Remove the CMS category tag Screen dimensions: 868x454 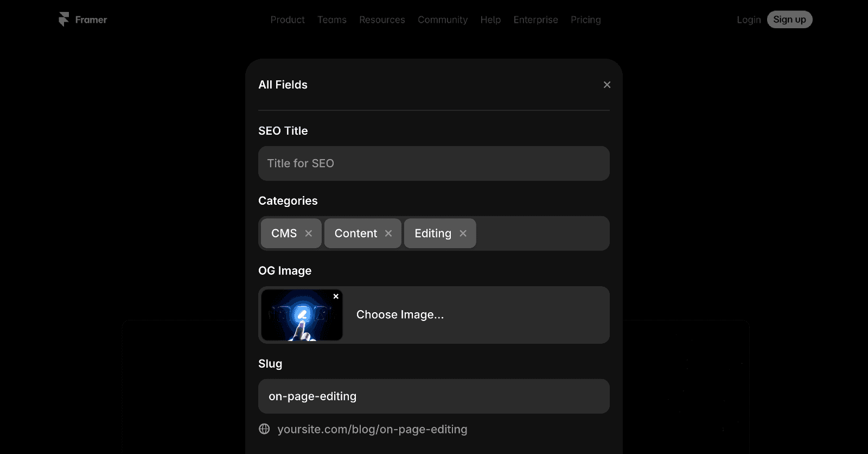click(309, 234)
